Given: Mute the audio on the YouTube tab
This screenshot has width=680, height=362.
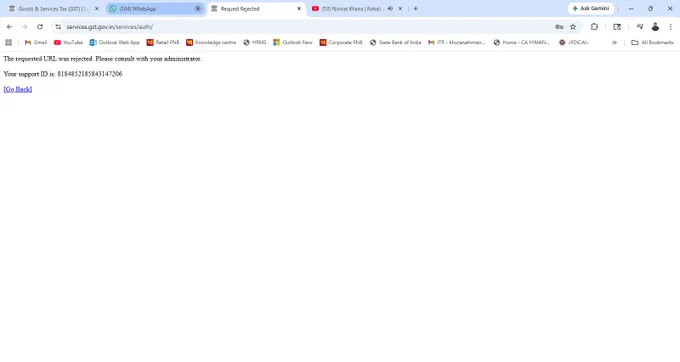Looking at the screenshot, I should [x=390, y=9].
